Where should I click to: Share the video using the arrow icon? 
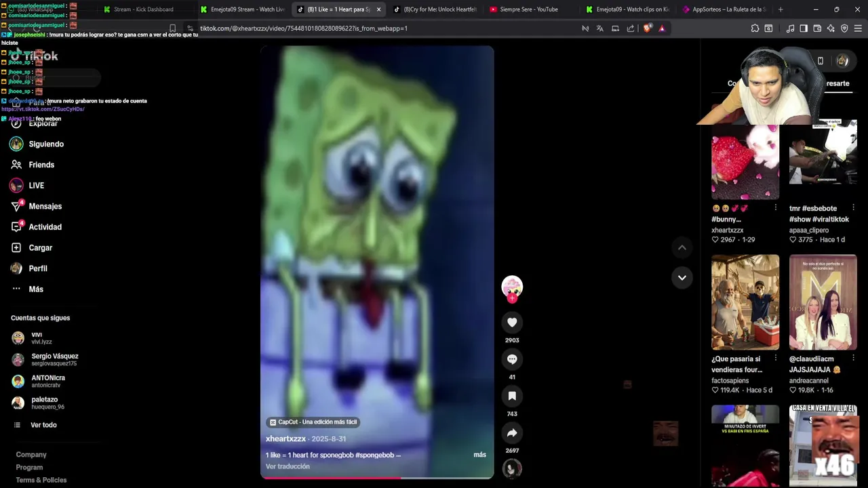[512, 432]
